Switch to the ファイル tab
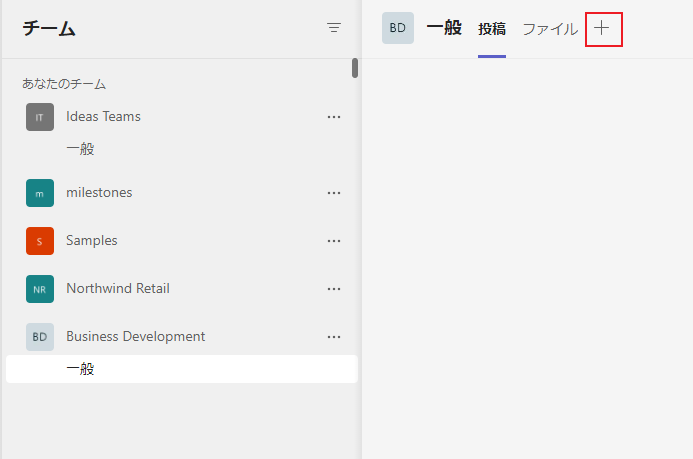Screen dimensions: 693x459 point(550,29)
